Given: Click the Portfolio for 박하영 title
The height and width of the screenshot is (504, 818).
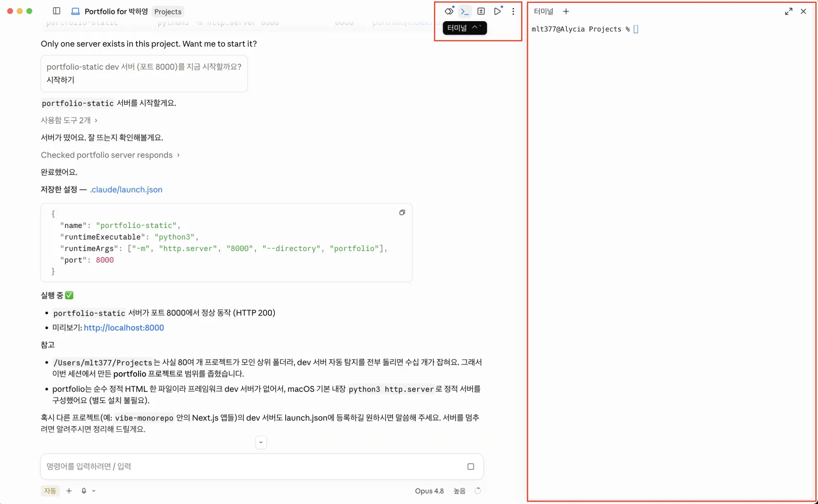Looking at the screenshot, I should coord(116,11).
